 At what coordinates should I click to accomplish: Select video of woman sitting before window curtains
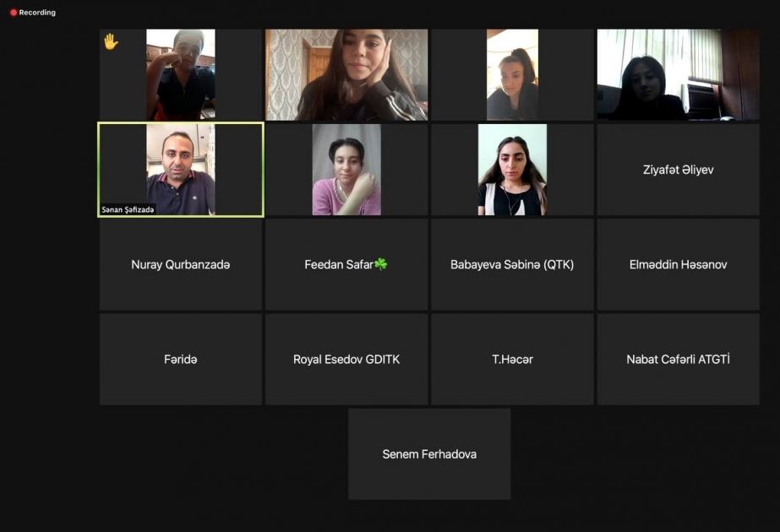pyautogui.click(x=678, y=74)
